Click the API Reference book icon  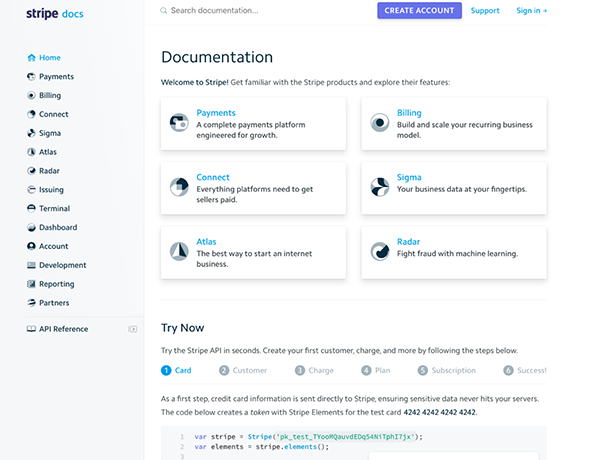point(31,329)
